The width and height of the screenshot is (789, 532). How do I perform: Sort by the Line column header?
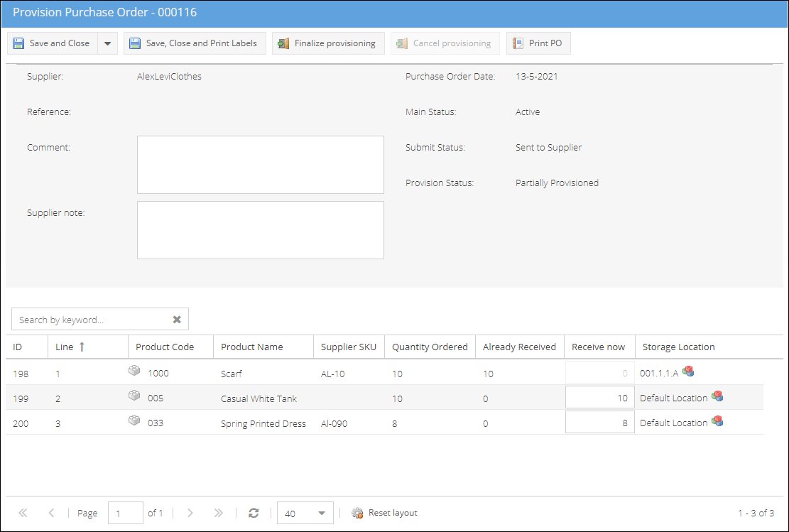point(88,347)
